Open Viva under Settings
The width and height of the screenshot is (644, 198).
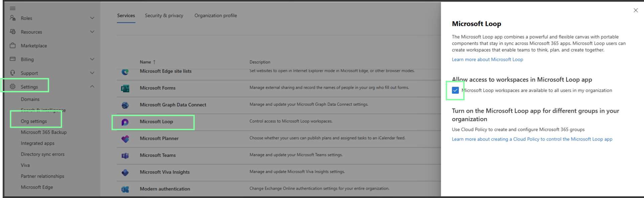point(25,165)
